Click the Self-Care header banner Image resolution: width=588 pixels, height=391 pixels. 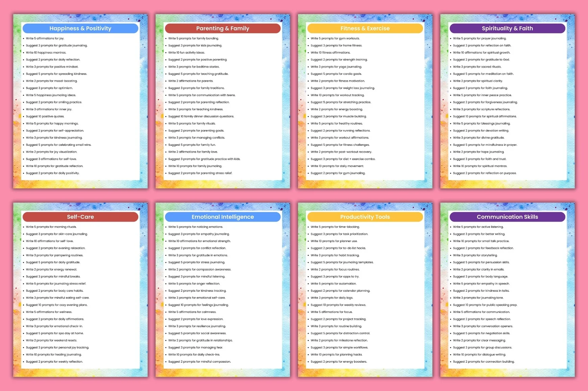(80, 217)
